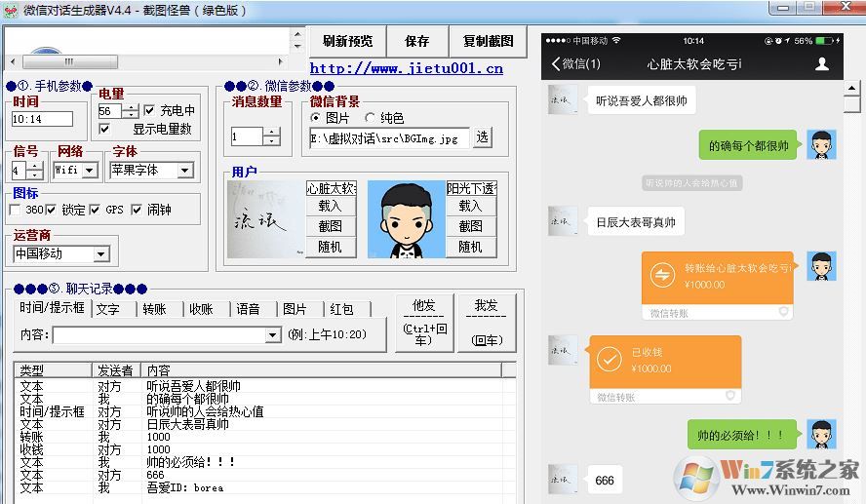Click the 电量 battery value spinner arrows
Viewport: 866px width, 504px height.
tap(131, 111)
